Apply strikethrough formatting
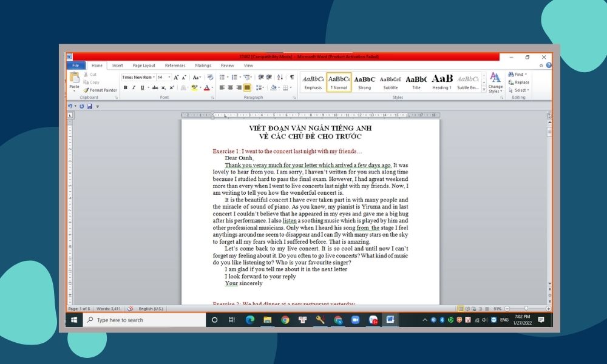607x364 pixels. click(x=155, y=87)
